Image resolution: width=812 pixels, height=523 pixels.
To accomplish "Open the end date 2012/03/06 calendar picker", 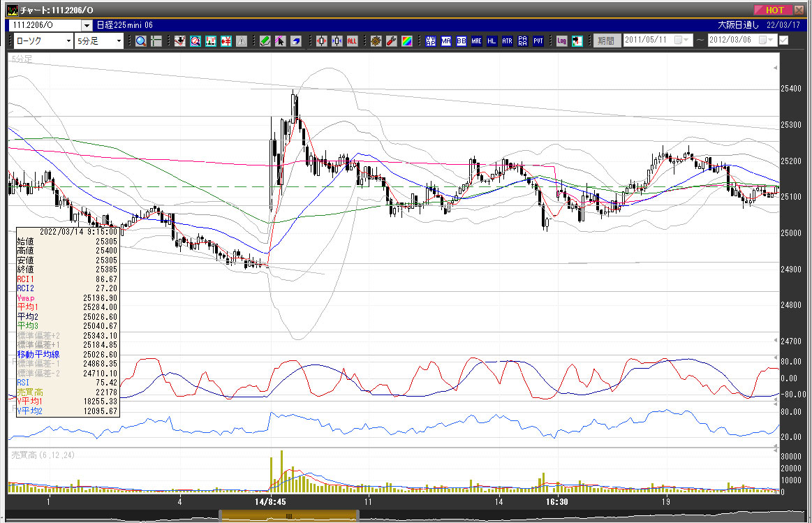I will [x=767, y=40].
